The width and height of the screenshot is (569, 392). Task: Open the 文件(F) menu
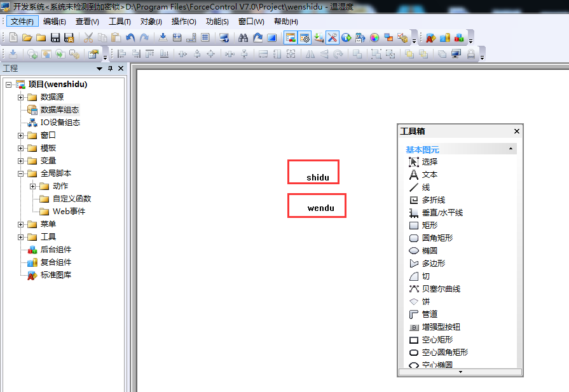[22, 22]
